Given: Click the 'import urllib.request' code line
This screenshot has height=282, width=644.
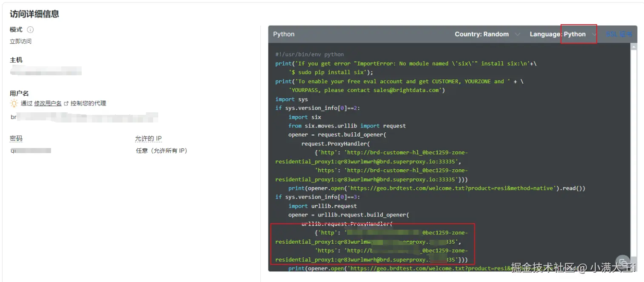Looking at the screenshot, I should pos(322,206).
